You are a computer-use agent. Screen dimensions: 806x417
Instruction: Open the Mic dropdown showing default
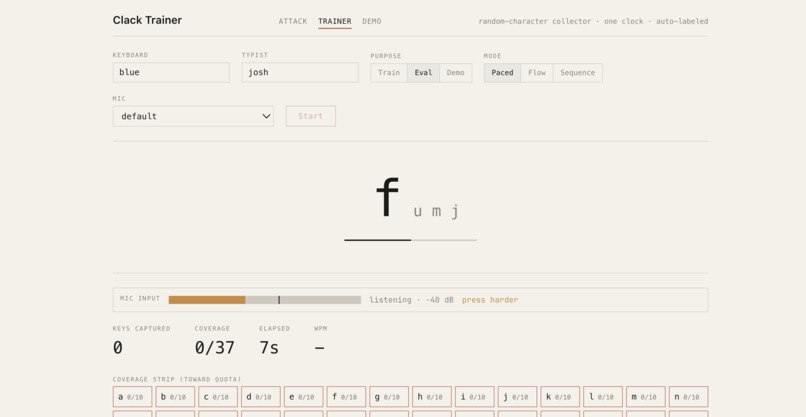click(193, 116)
